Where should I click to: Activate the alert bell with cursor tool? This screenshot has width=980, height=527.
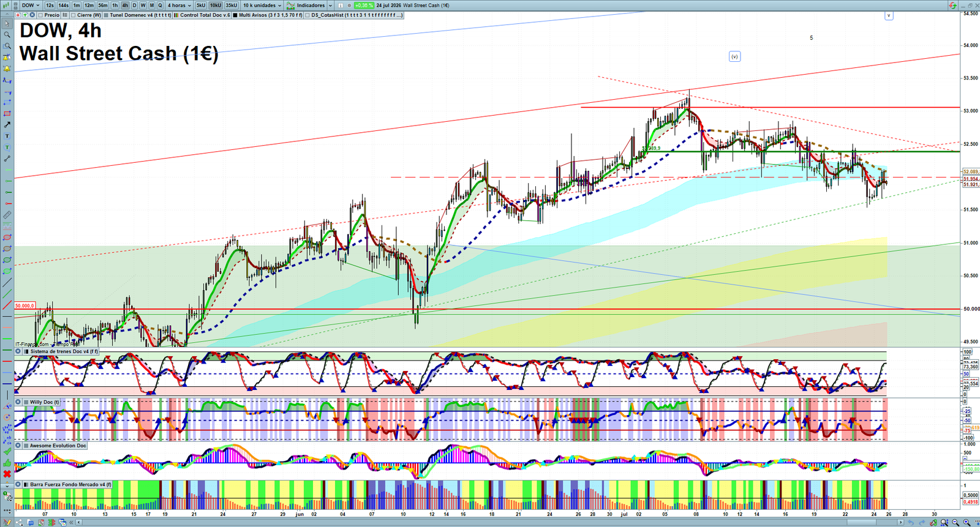(7, 58)
